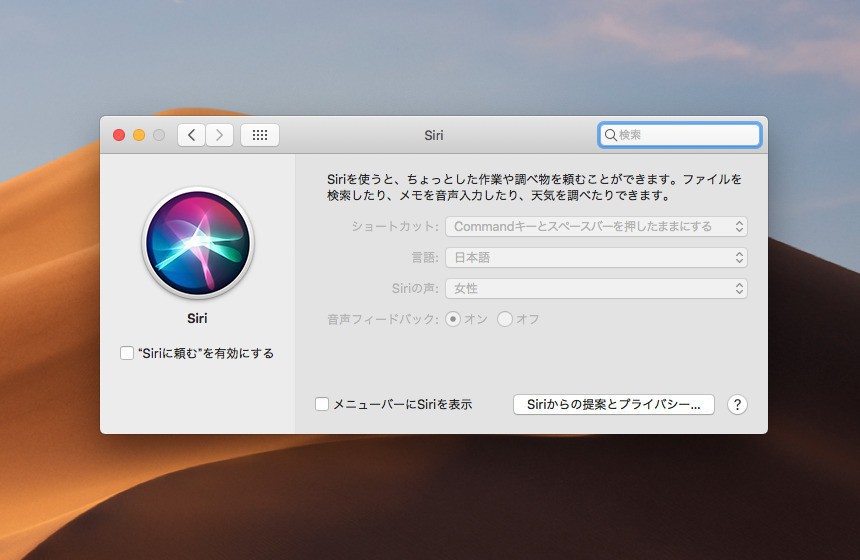Open help with the question mark button
The width and height of the screenshot is (860, 560).
[x=737, y=405]
